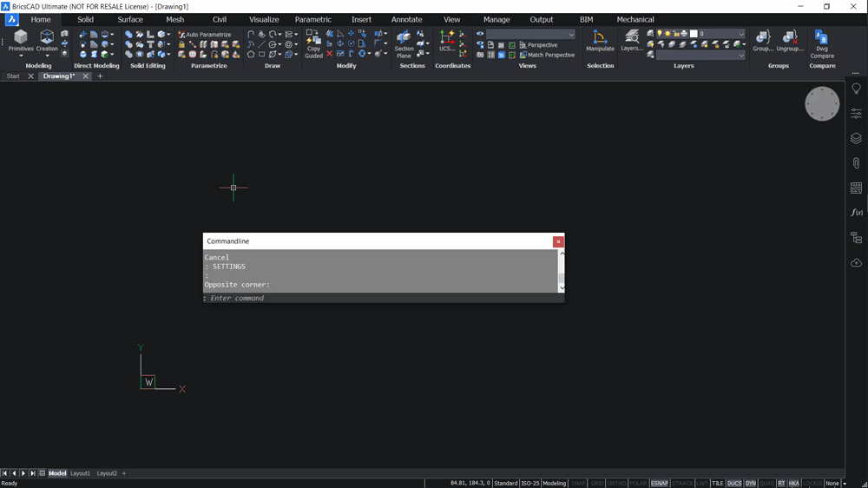
Task: Expand the Primitives dropdown arrow
Action: [21, 56]
